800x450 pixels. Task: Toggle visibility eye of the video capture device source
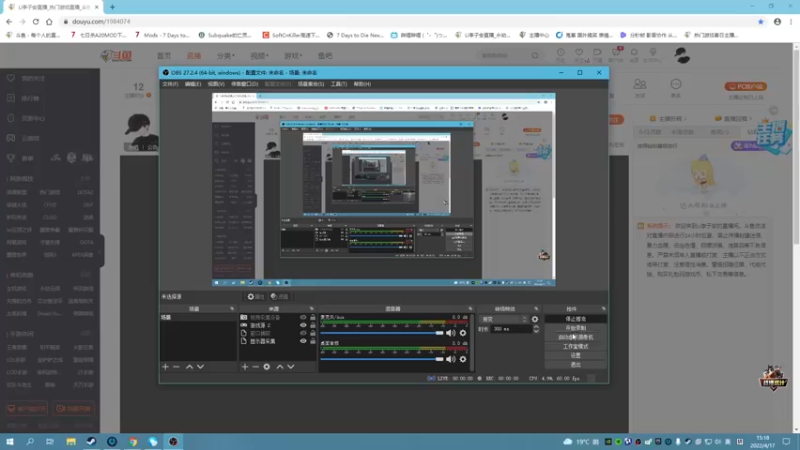303,317
